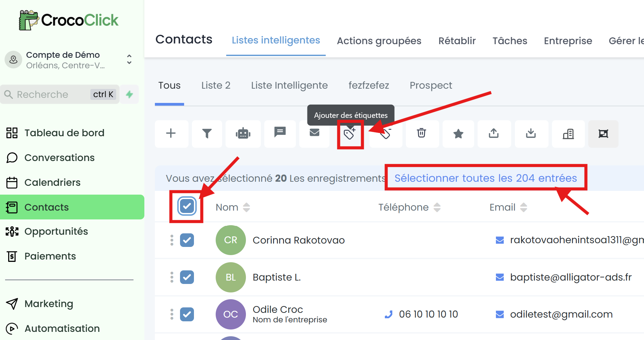644x340 pixels.
Task: Open the row menu dots for Baptiste L.
Action: pos(172,277)
